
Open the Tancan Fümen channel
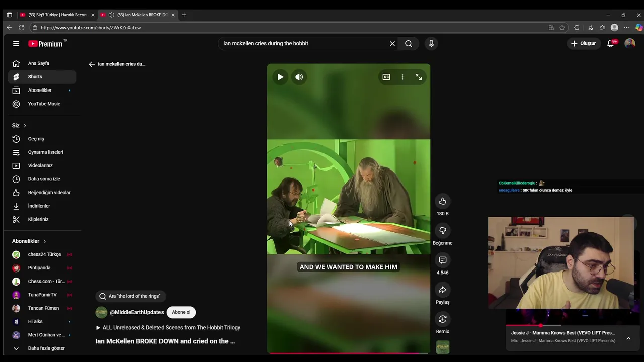click(42, 308)
